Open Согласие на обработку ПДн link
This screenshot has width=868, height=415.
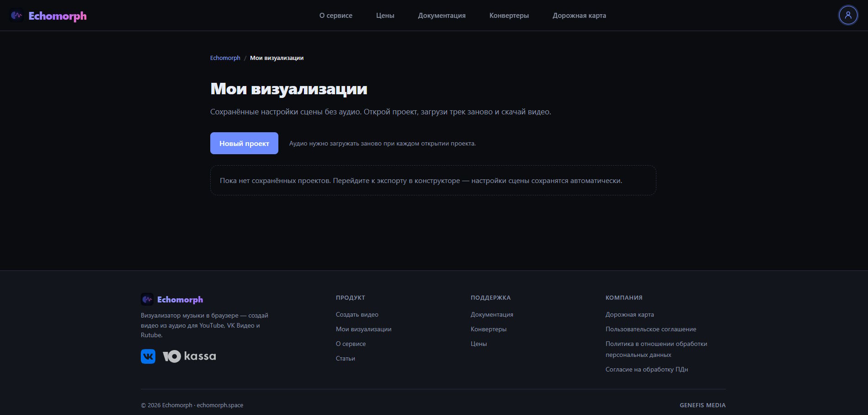click(x=647, y=369)
